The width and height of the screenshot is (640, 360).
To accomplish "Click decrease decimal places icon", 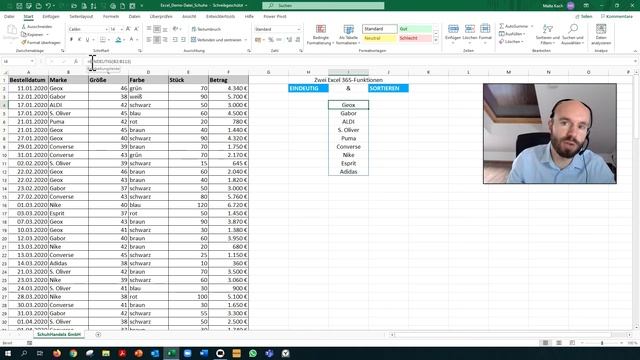I will click(x=298, y=40).
